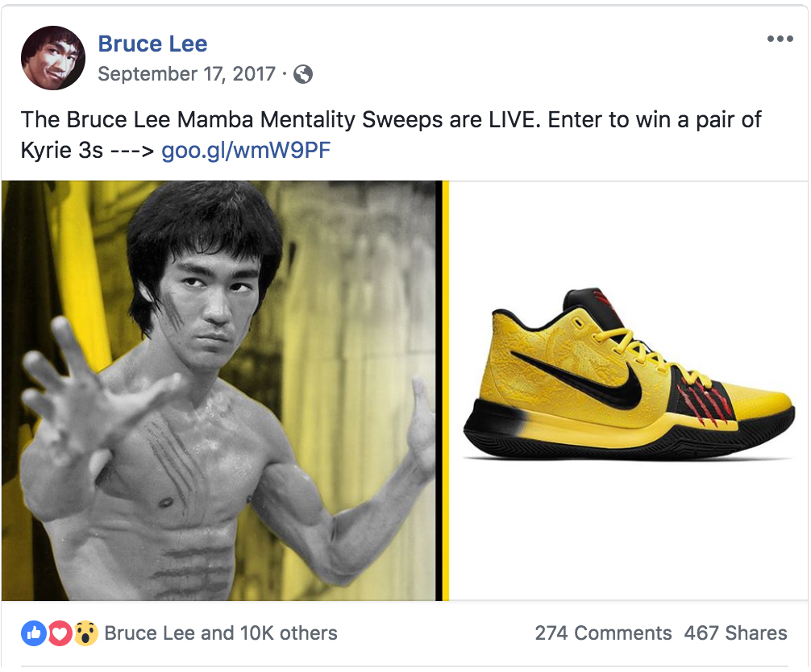This screenshot has width=811, height=672.
Task: Click the Wow emoji reaction icon
Action: pos(86,633)
